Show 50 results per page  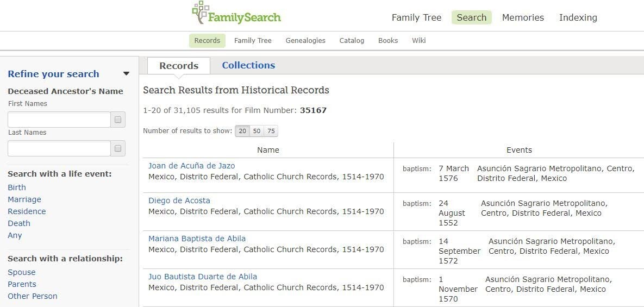pyautogui.click(x=257, y=131)
